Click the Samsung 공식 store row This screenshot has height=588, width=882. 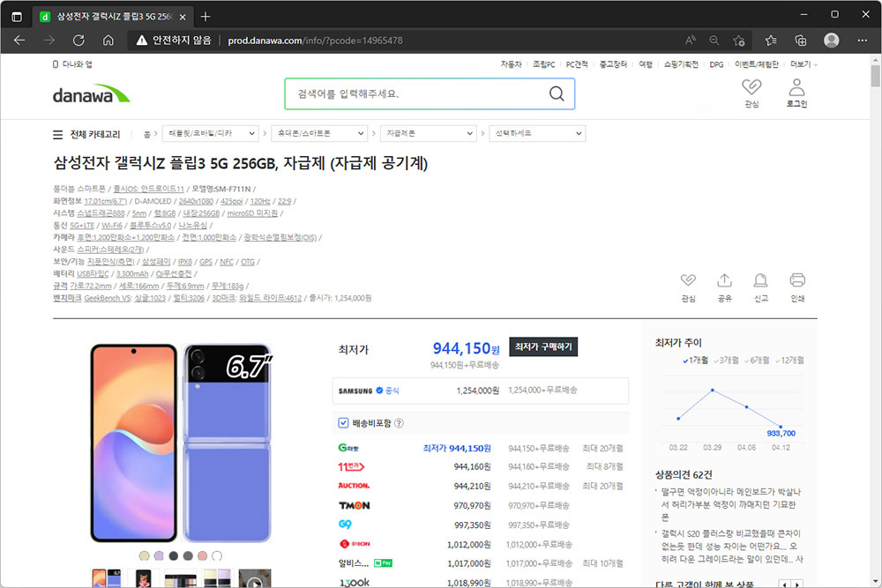[481, 391]
